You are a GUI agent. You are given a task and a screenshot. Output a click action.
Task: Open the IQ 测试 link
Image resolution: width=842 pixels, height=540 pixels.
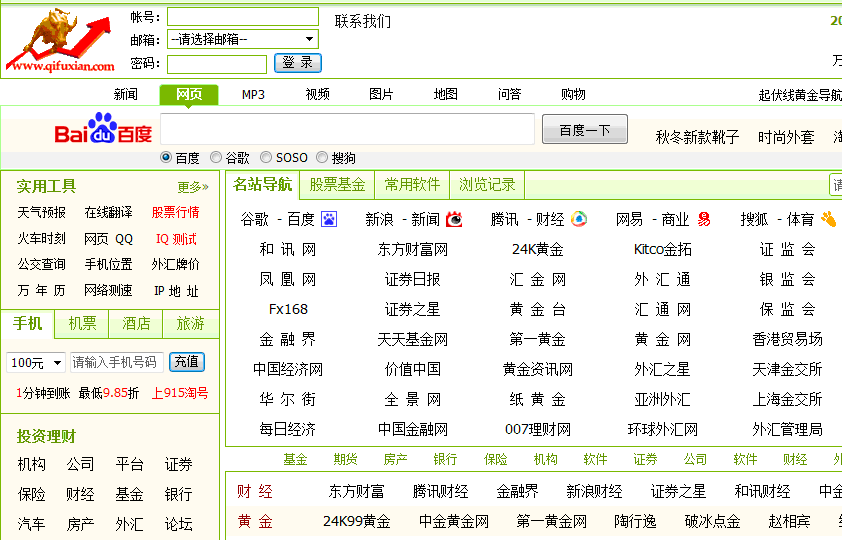click(176, 239)
